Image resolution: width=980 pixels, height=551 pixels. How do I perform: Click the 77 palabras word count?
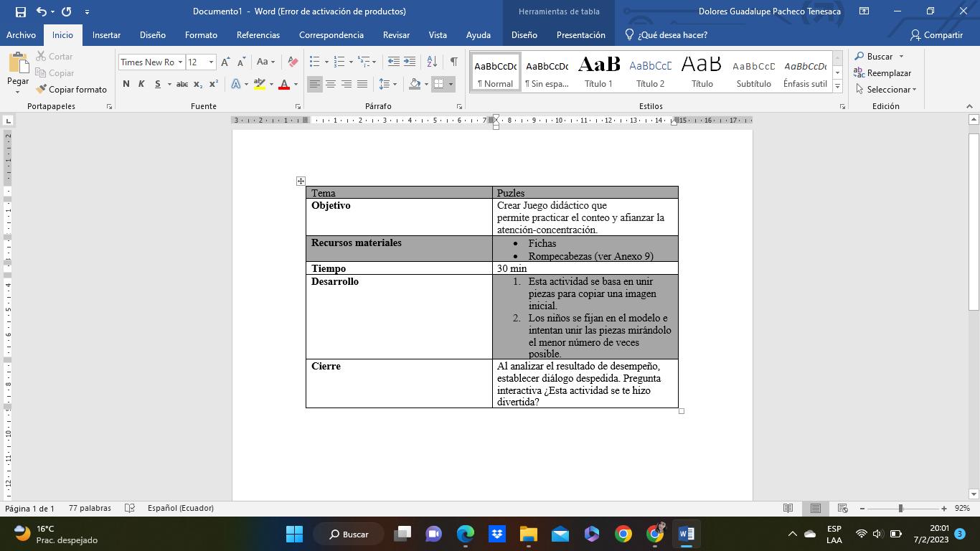coord(90,508)
